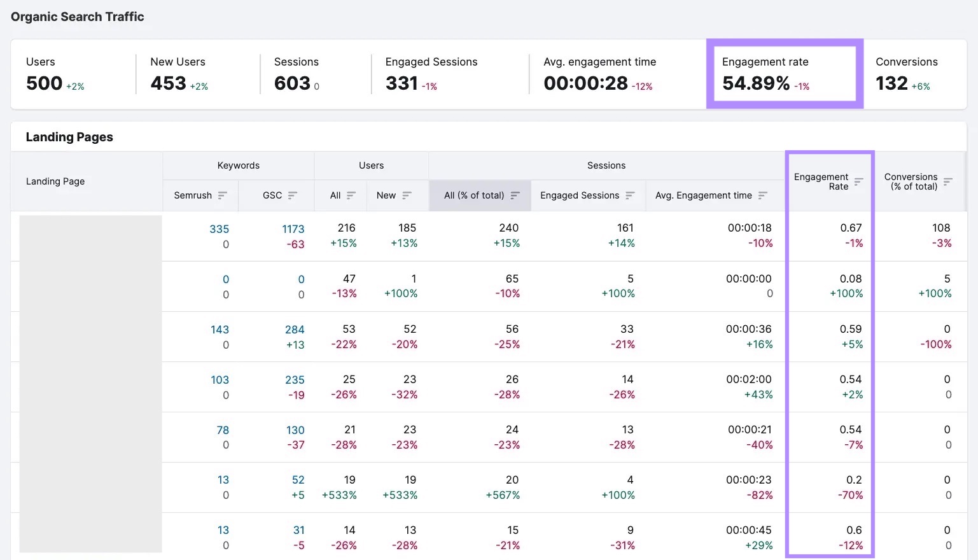The image size is (978, 560).
Task: Sort the New users column
Action: click(407, 195)
